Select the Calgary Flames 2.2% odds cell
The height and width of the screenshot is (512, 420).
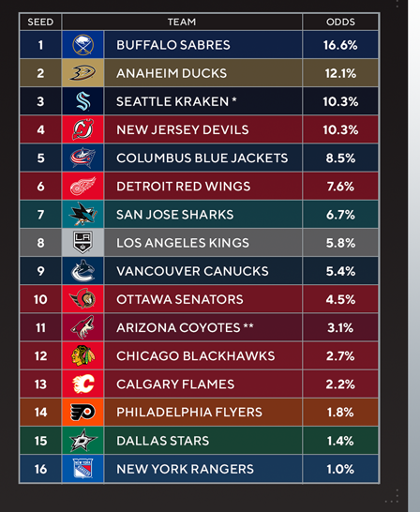[x=340, y=384]
